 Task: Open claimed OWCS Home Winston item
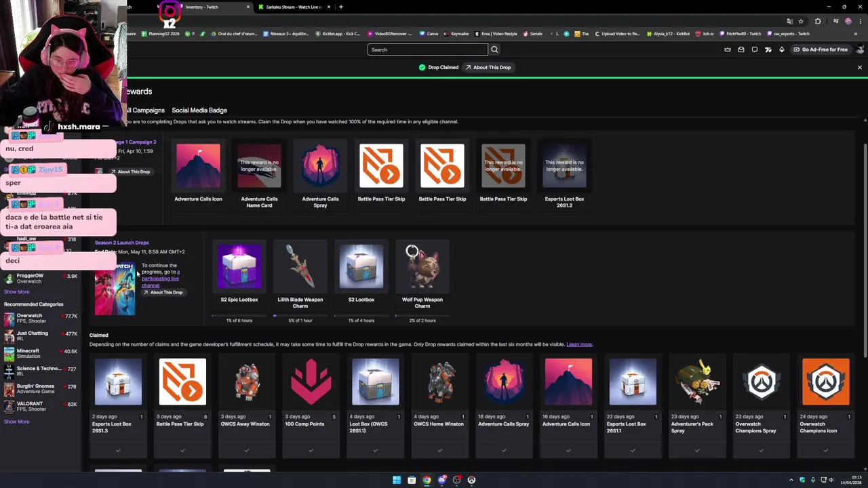(x=439, y=382)
